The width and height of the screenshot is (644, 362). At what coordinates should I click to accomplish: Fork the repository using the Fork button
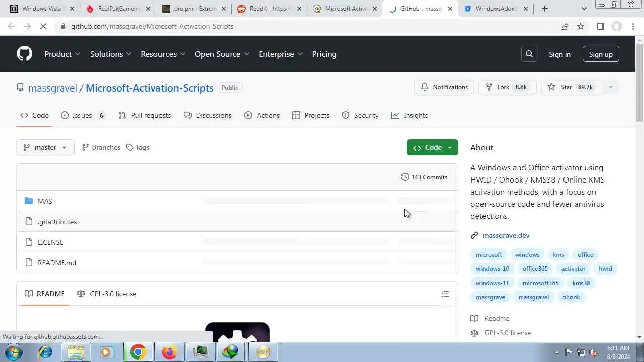(x=508, y=87)
